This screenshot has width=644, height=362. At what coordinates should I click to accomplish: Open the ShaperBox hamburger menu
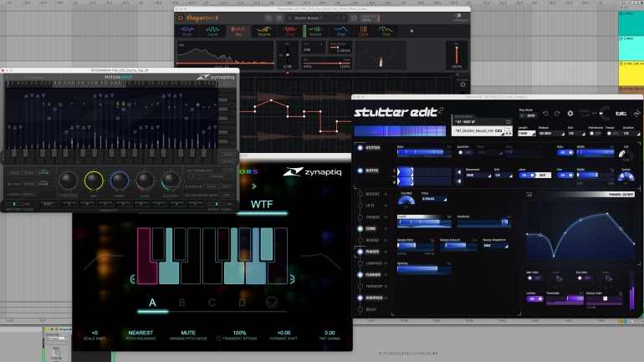[268, 18]
